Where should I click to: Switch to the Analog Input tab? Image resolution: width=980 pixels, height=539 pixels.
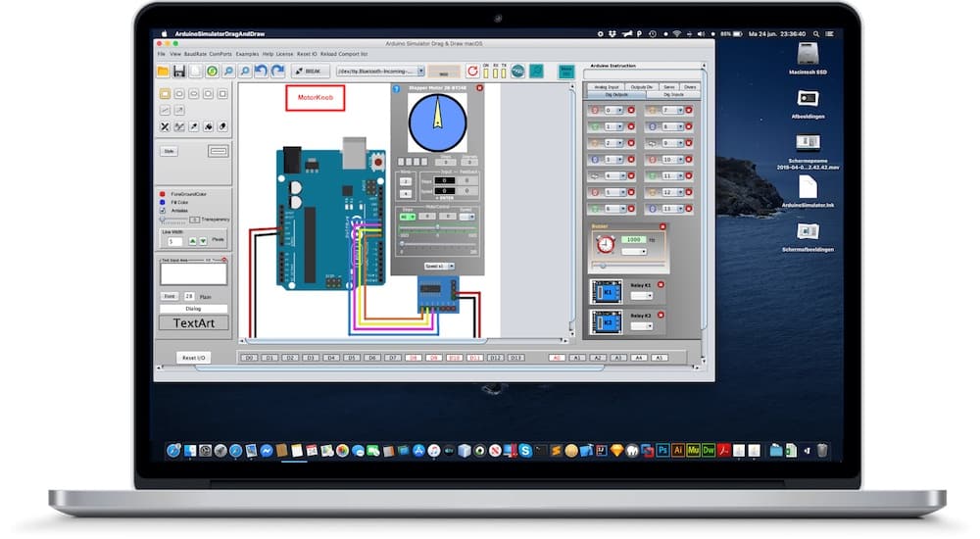tap(607, 87)
